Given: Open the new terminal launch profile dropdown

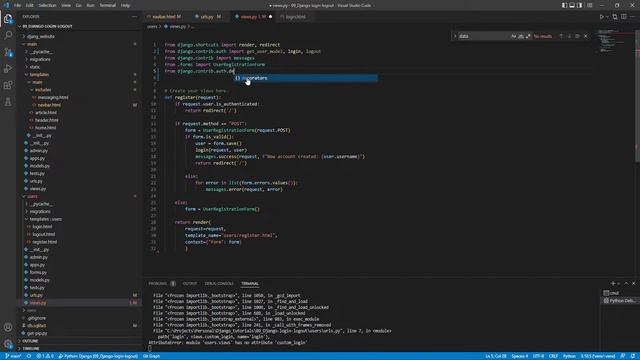Looking at the screenshot, I should (619, 284).
